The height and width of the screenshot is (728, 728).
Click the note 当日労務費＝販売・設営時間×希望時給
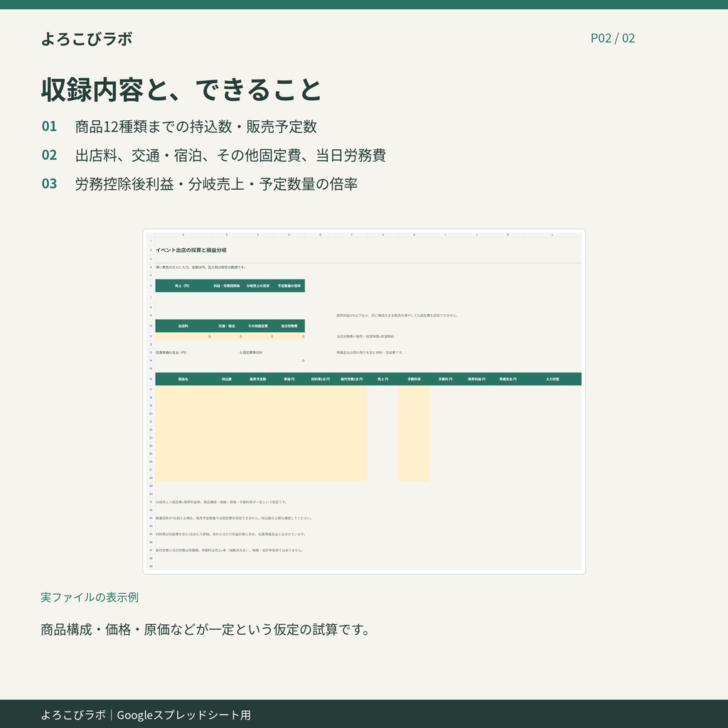(365, 336)
